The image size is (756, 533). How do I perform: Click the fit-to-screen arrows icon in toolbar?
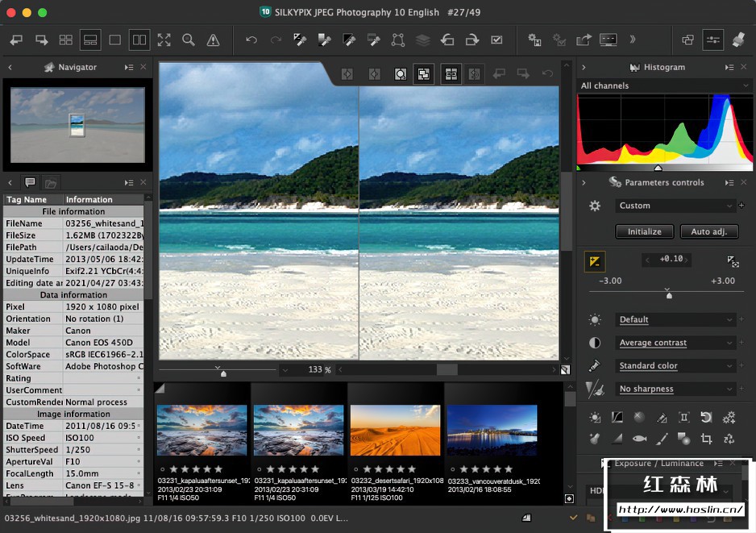[164, 40]
